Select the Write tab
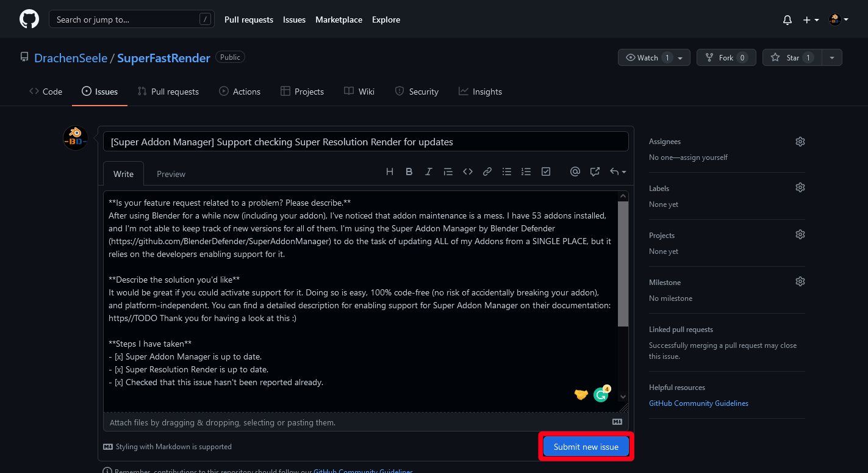Screen dimensions: 868x473 (x=123, y=174)
